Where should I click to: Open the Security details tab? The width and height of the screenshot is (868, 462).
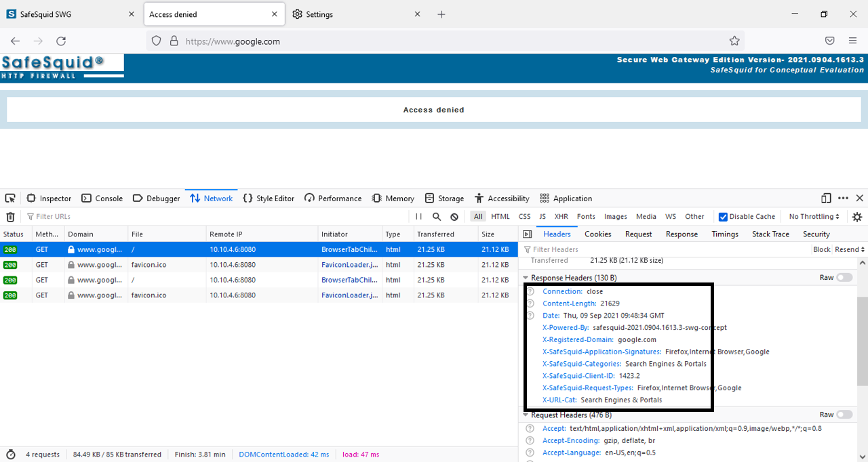pos(816,234)
